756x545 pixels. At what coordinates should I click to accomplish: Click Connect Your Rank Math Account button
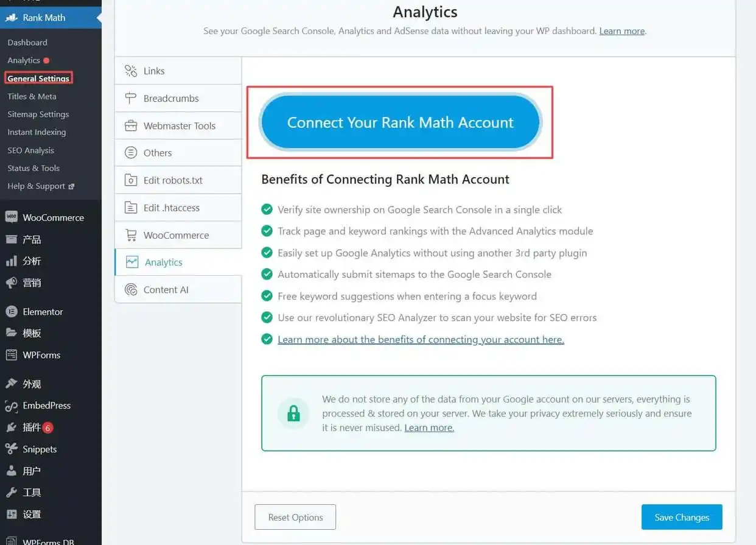coord(400,122)
